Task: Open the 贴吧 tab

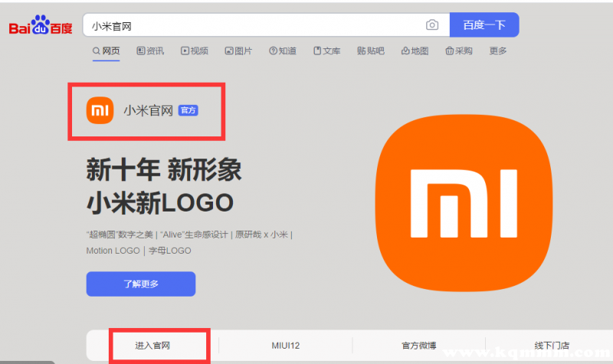Action: coord(371,51)
